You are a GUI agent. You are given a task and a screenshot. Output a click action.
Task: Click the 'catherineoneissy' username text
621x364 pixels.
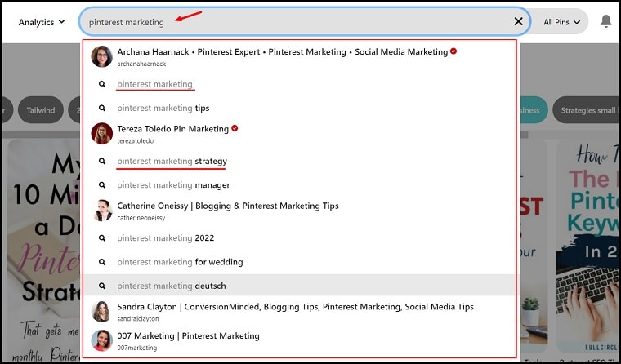pos(141,218)
